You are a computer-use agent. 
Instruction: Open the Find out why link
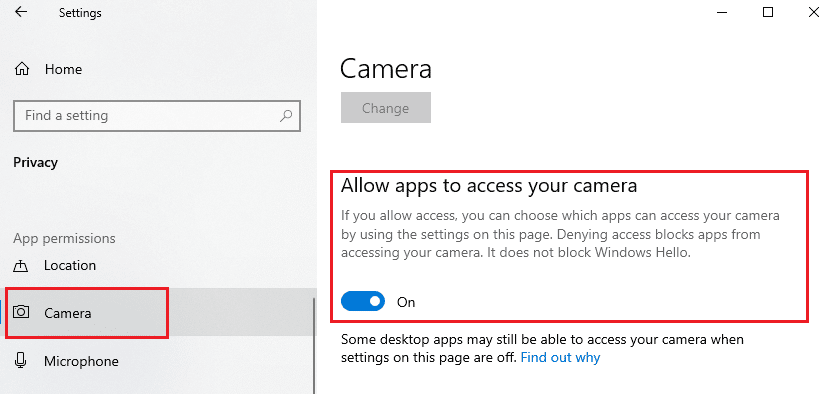(x=560, y=357)
